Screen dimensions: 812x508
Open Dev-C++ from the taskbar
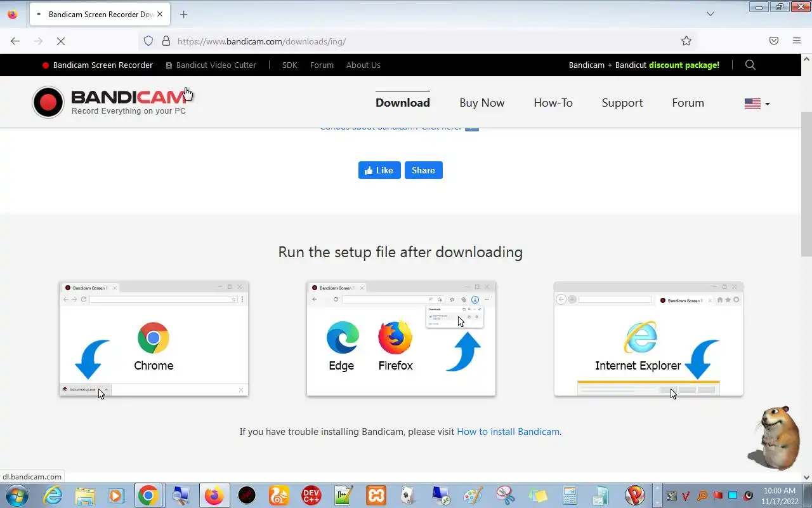pos(311,495)
